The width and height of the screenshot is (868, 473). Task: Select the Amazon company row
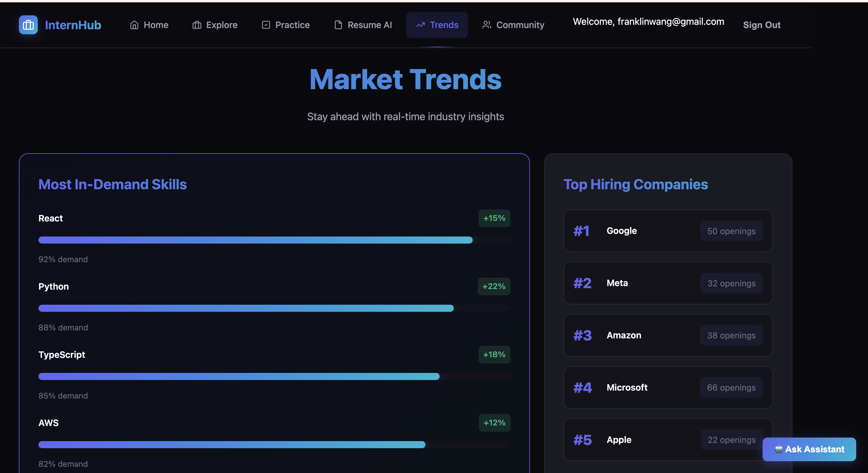click(668, 335)
